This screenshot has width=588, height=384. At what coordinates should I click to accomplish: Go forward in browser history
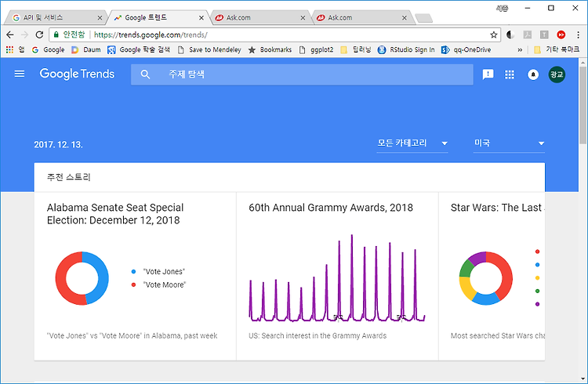(x=25, y=35)
